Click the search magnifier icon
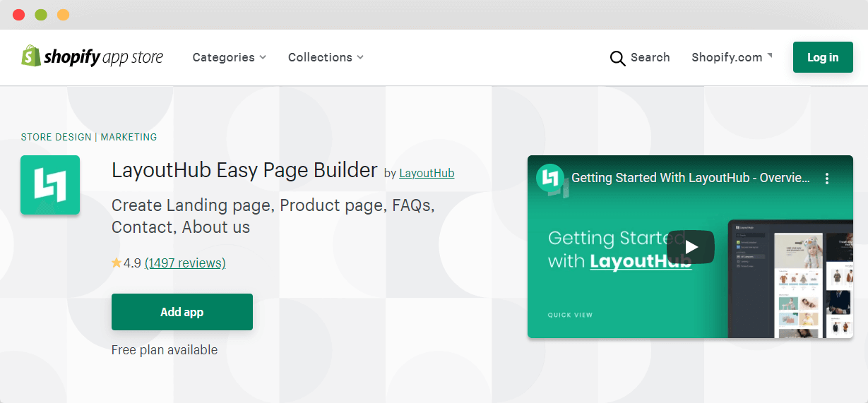The image size is (868, 403). tap(617, 58)
